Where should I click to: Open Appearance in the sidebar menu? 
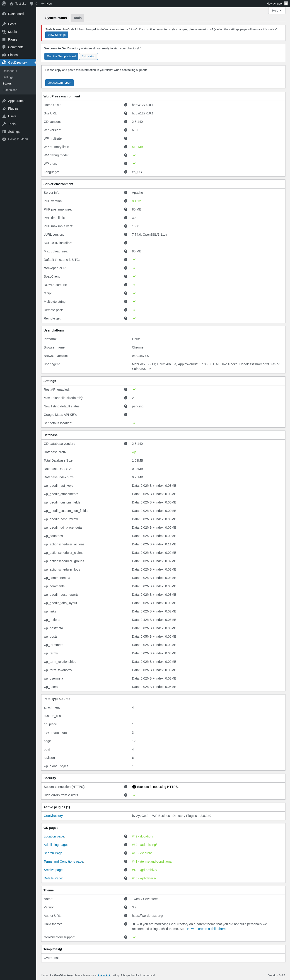pyautogui.click(x=17, y=101)
